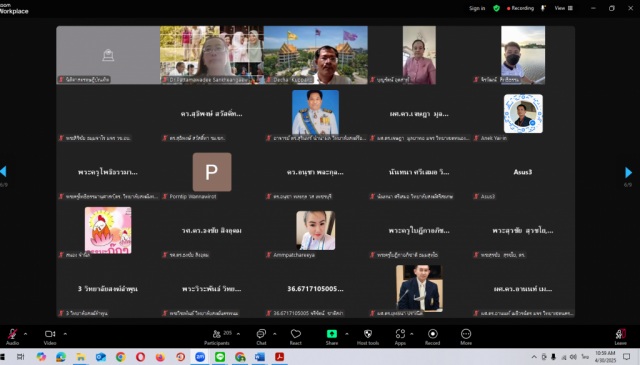The image size is (640, 365).
Task: Start camera with the Video button
Action: pos(50,337)
